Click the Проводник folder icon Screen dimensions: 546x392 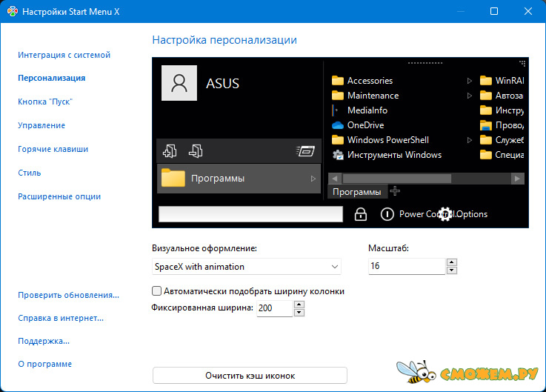click(486, 125)
